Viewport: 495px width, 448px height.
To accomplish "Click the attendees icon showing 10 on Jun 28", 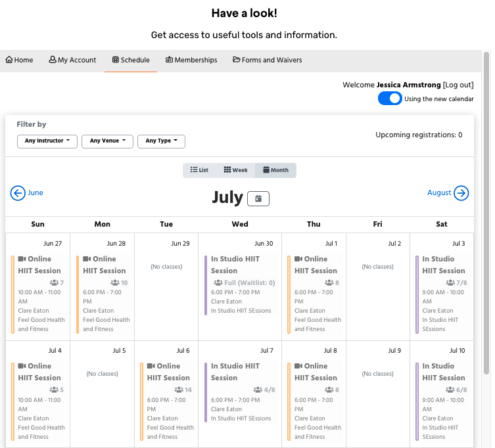I will tap(115, 282).
